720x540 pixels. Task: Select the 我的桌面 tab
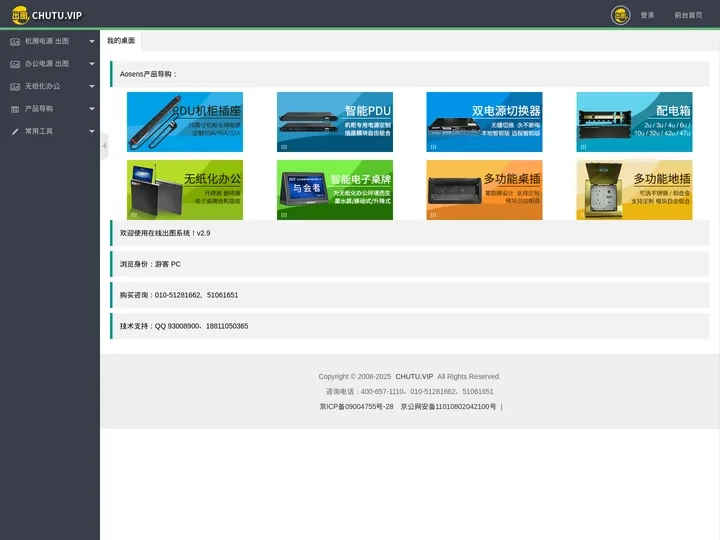(x=121, y=40)
